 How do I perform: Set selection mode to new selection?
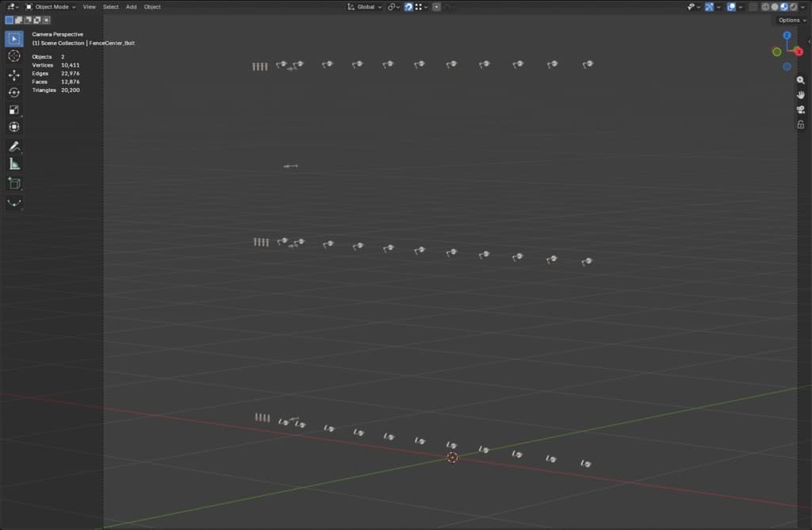9,20
